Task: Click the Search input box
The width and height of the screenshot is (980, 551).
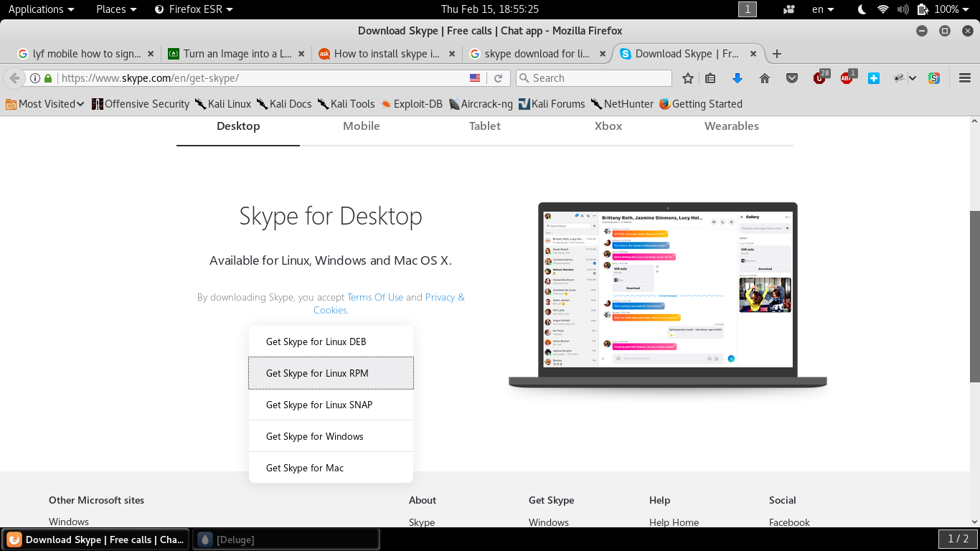Action: coord(593,78)
